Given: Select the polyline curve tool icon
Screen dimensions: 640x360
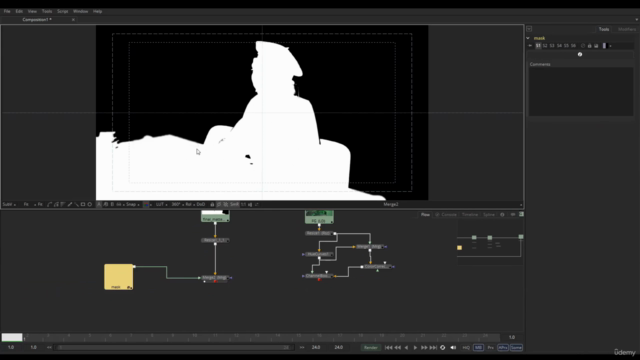Looking at the screenshot, I should coord(49,204).
